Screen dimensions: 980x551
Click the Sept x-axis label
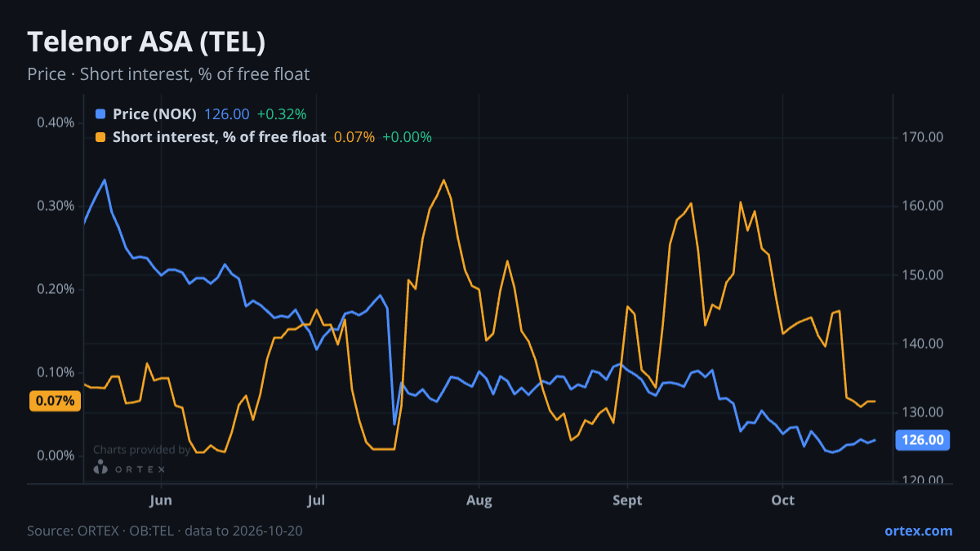(627, 500)
